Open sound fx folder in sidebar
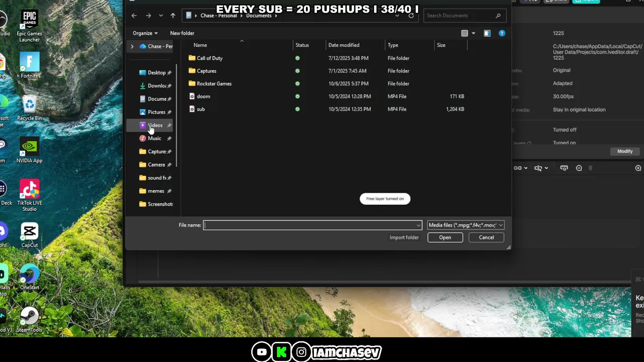This screenshot has width=644, height=362. pyautogui.click(x=156, y=178)
